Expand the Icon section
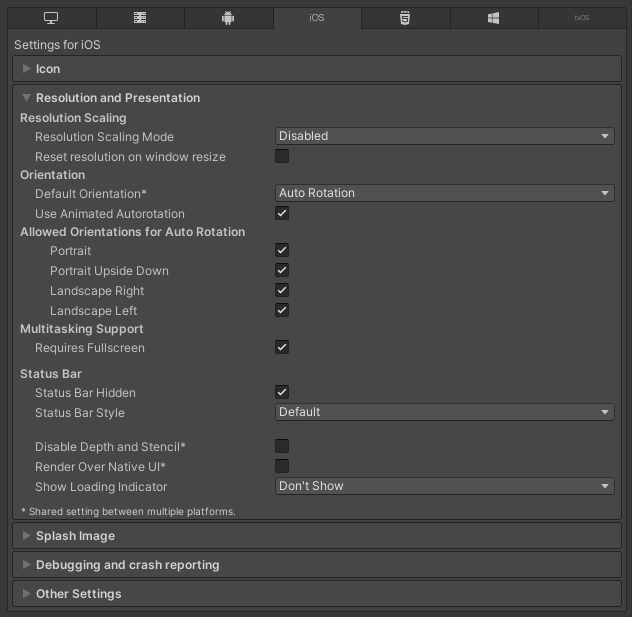Screen dimensions: 632x617 48,69
